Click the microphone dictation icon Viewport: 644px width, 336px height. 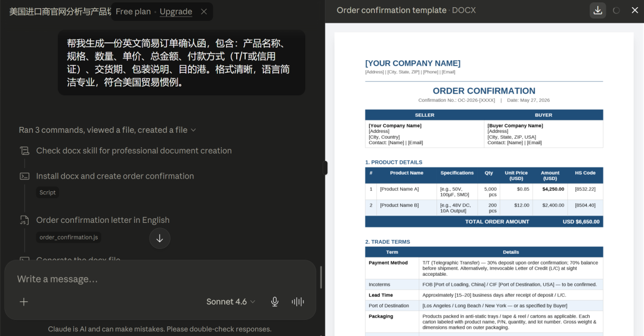[275, 302]
